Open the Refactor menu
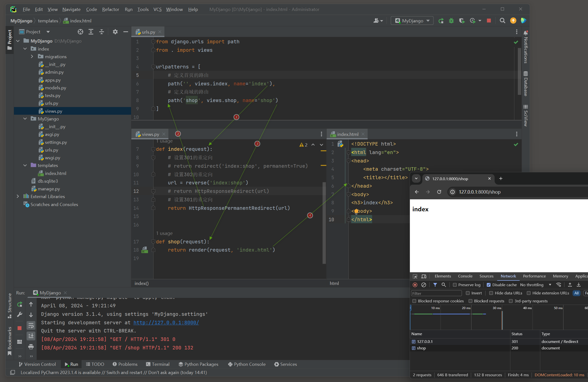Image resolution: width=588 pixels, height=382 pixels. 110,9
